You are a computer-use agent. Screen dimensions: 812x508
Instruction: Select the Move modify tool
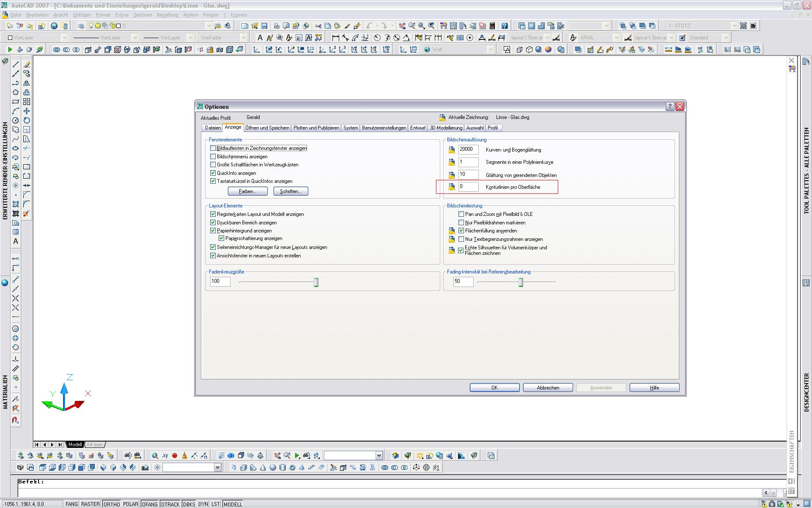[27, 111]
